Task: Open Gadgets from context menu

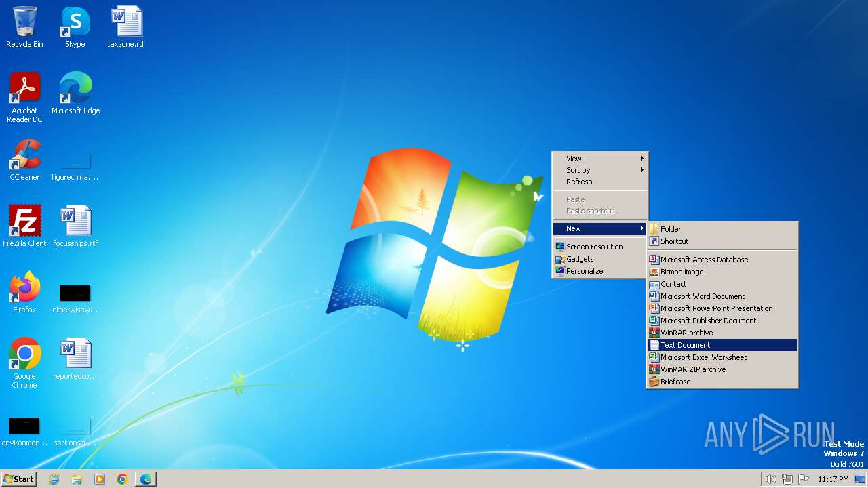Action: tap(600, 259)
